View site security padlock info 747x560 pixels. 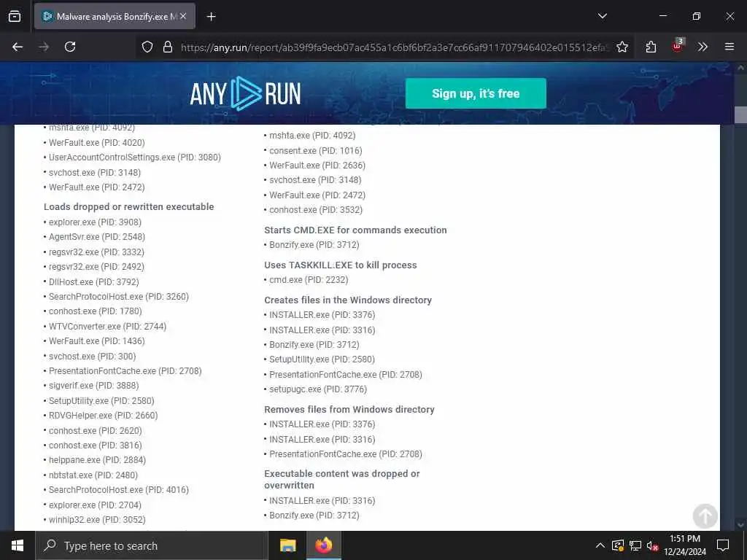[x=167, y=47]
